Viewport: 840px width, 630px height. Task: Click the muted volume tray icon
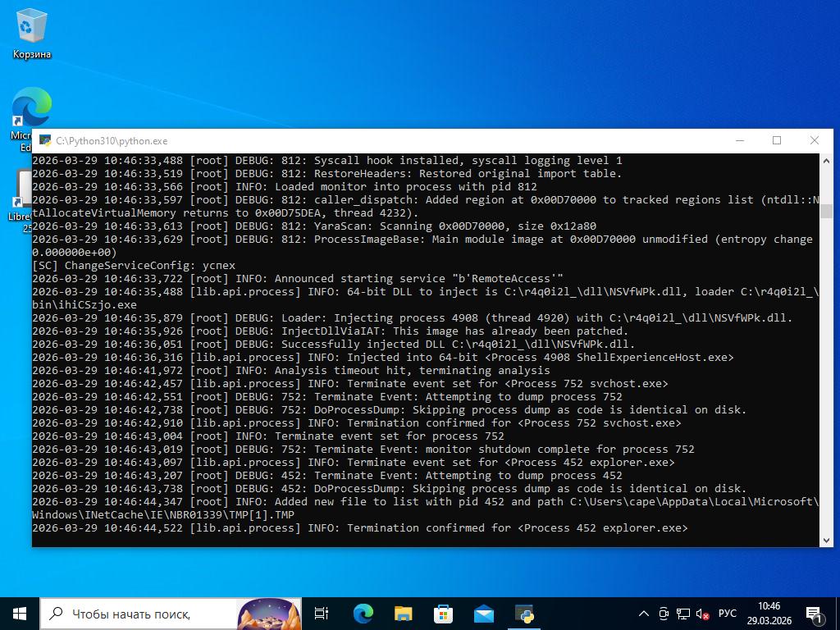pos(702,614)
